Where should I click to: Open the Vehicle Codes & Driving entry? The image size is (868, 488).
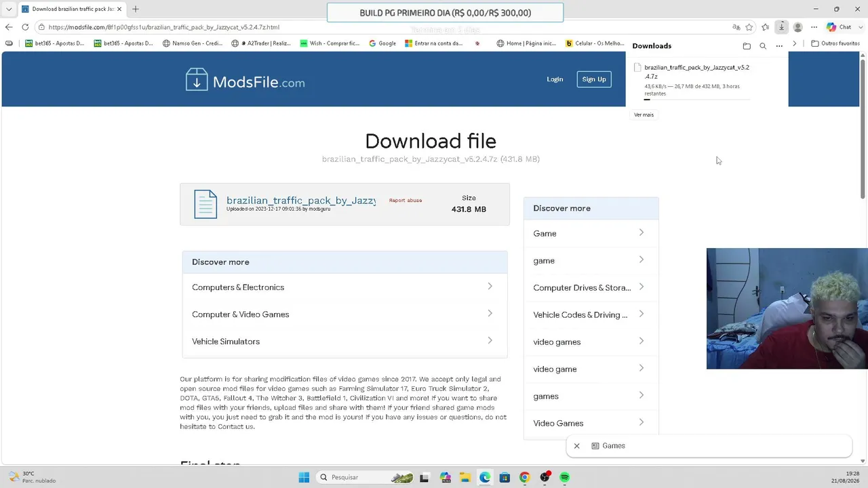[x=580, y=315]
